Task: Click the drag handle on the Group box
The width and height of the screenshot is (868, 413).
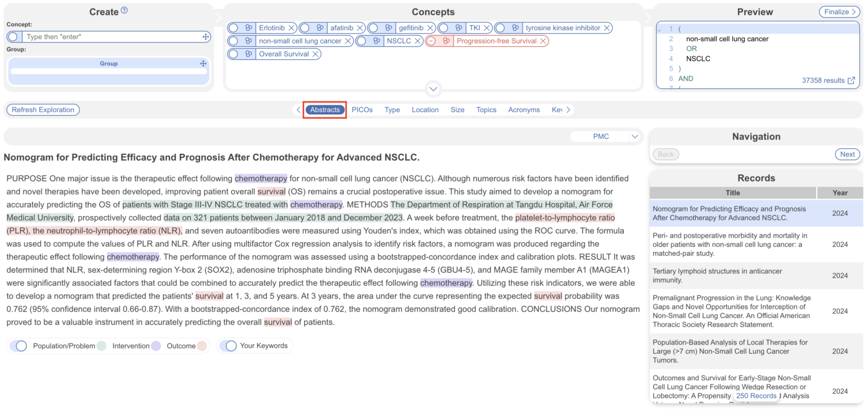Action: (203, 63)
